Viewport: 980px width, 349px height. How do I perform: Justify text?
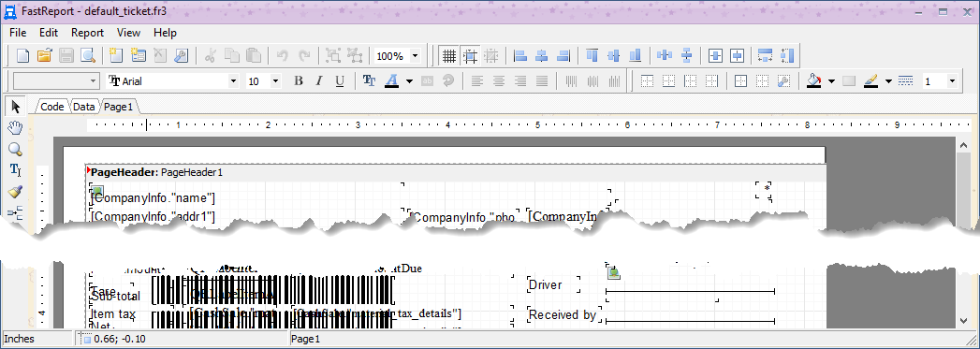point(542,80)
